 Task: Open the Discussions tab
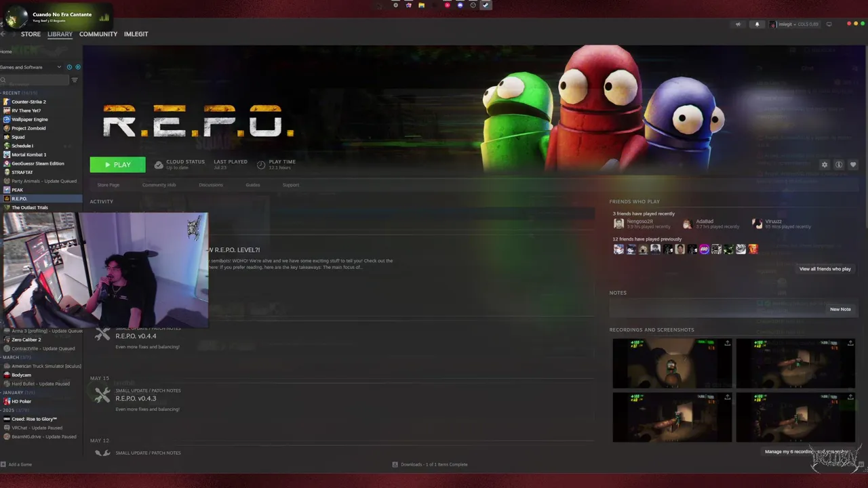(211, 185)
